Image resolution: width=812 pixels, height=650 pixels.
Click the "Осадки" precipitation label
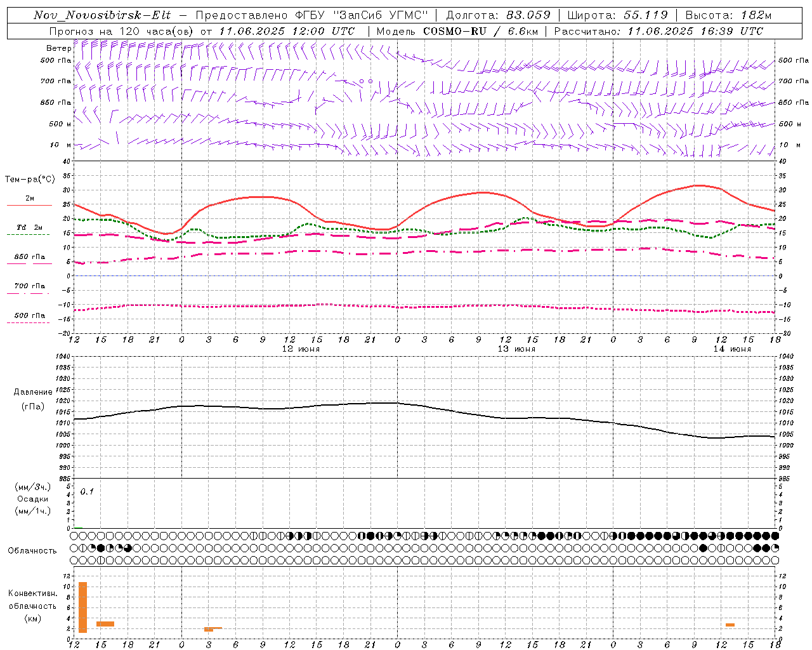tap(33, 499)
